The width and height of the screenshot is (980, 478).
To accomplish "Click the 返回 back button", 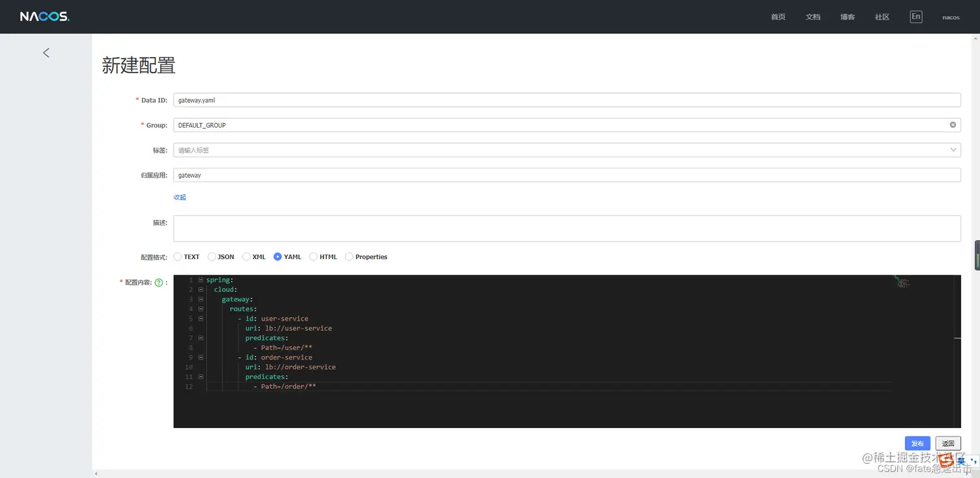I will [948, 444].
